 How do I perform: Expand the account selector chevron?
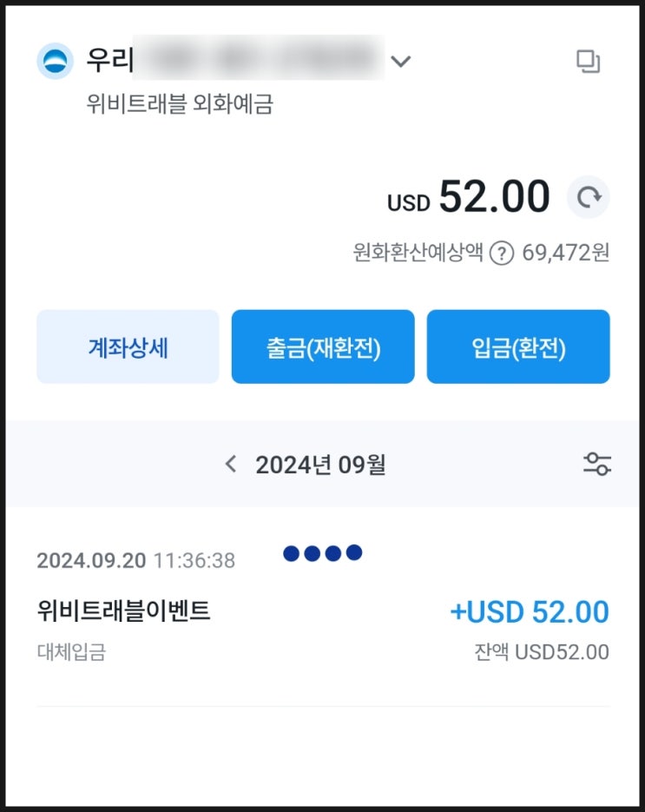[x=400, y=61]
